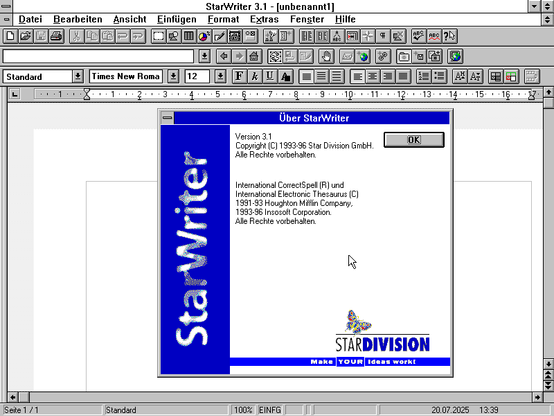554x416 pixels.
Task: Click the vertical scrollbar down arrow
Action: [x=548, y=364]
